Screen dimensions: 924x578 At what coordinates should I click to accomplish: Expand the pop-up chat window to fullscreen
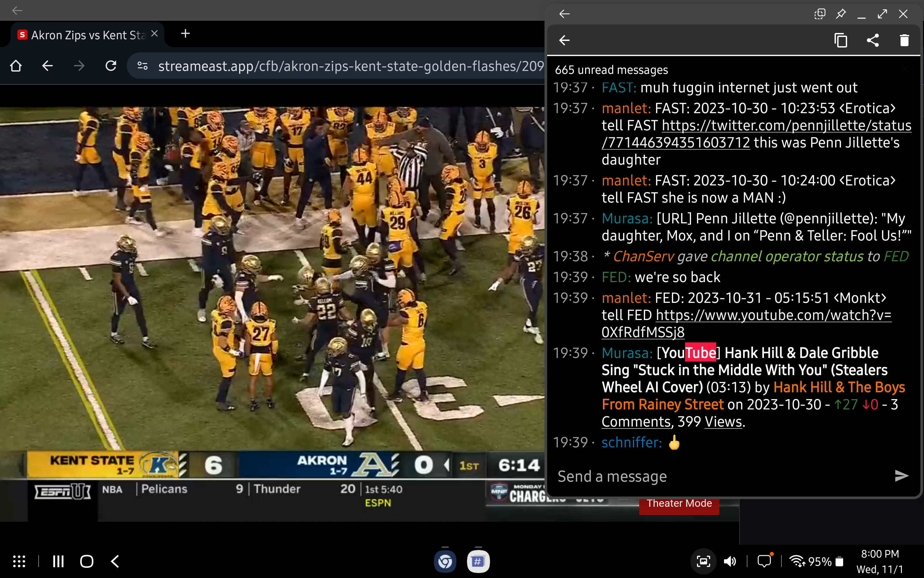click(x=882, y=14)
